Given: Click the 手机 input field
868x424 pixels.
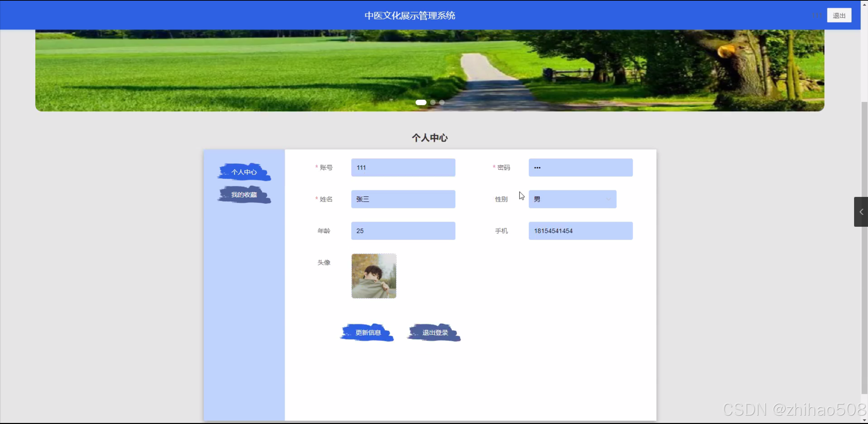Looking at the screenshot, I should 580,231.
